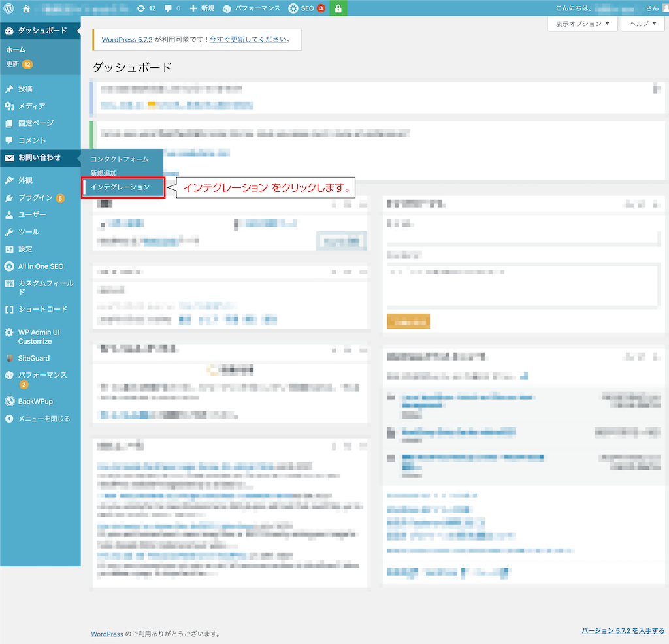The width and height of the screenshot is (669, 644).
Task: Click the ダッシュボード label in the sidebar
Action: coord(42,30)
